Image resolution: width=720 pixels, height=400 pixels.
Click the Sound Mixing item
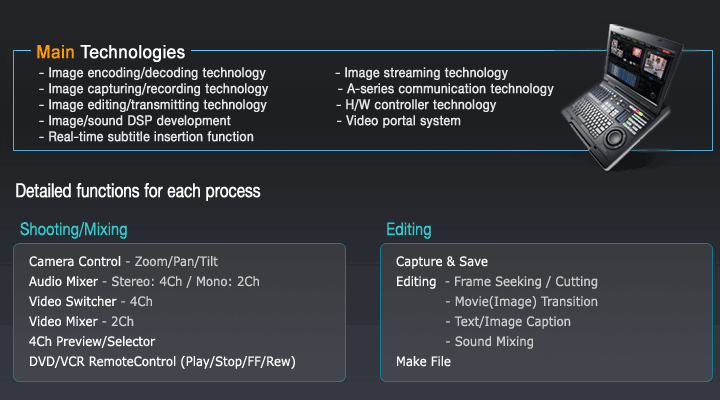[x=494, y=342]
